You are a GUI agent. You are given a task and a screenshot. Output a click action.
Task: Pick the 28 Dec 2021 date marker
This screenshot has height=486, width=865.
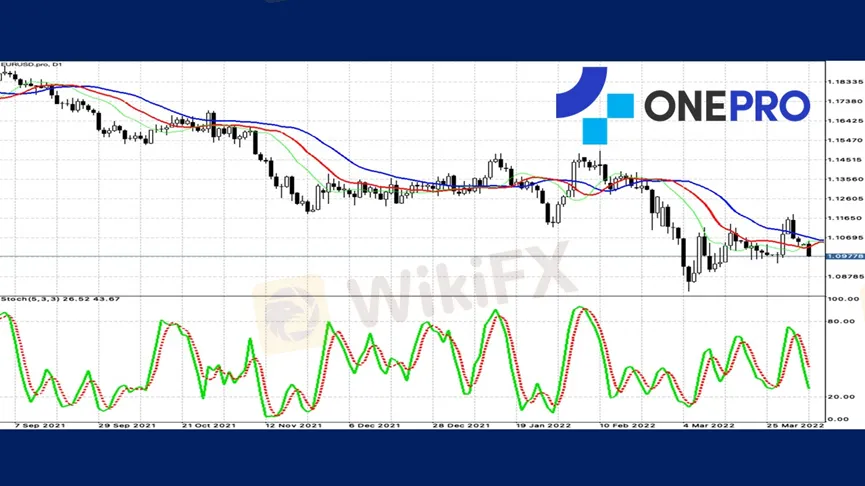tap(461, 425)
